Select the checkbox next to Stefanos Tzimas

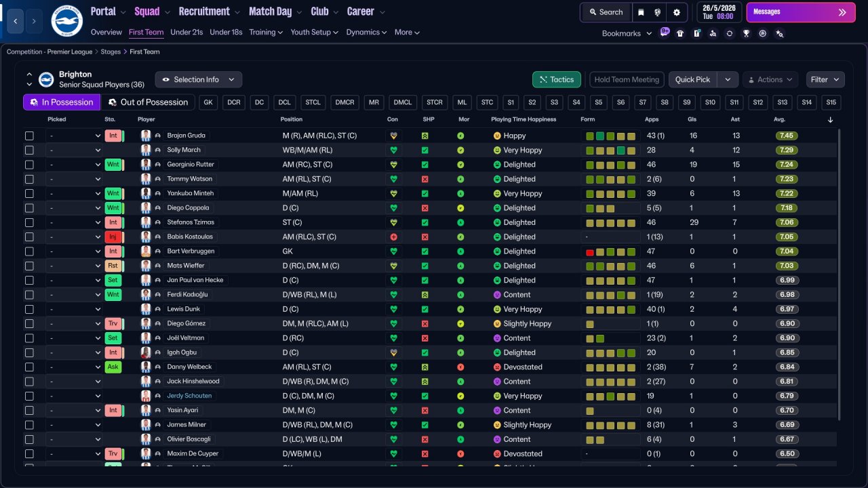tap(29, 222)
